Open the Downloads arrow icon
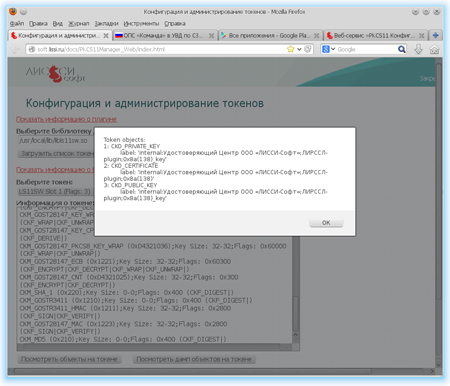Viewport: 450px width, 386px height. coord(418,49)
